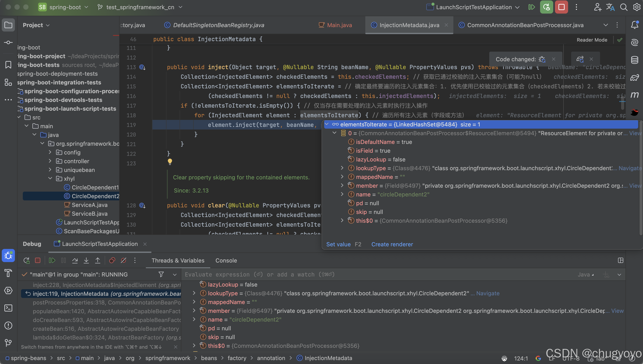The width and height of the screenshot is (643, 364).
Task: Open the Database tool window icon
Action: pyautogui.click(x=634, y=60)
